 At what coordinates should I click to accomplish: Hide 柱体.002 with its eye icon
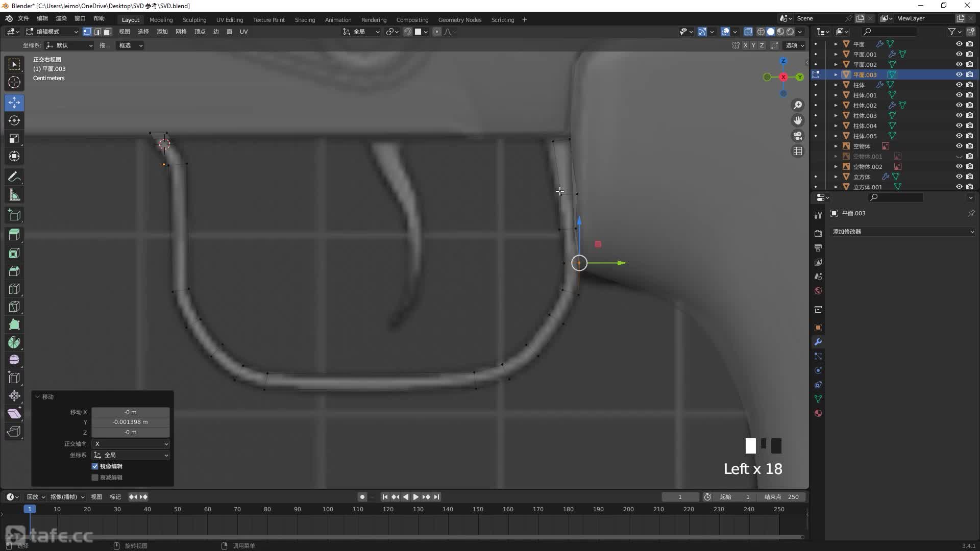coord(959,105)
